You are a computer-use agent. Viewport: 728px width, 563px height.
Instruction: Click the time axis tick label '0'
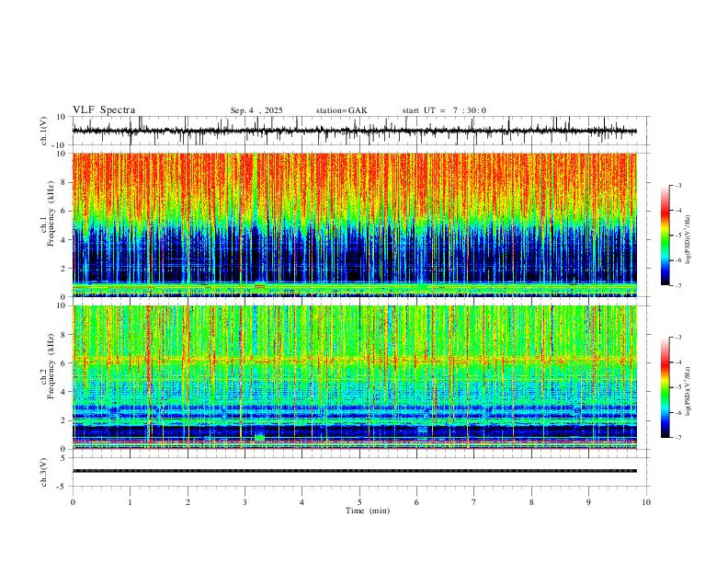point(73,502)
